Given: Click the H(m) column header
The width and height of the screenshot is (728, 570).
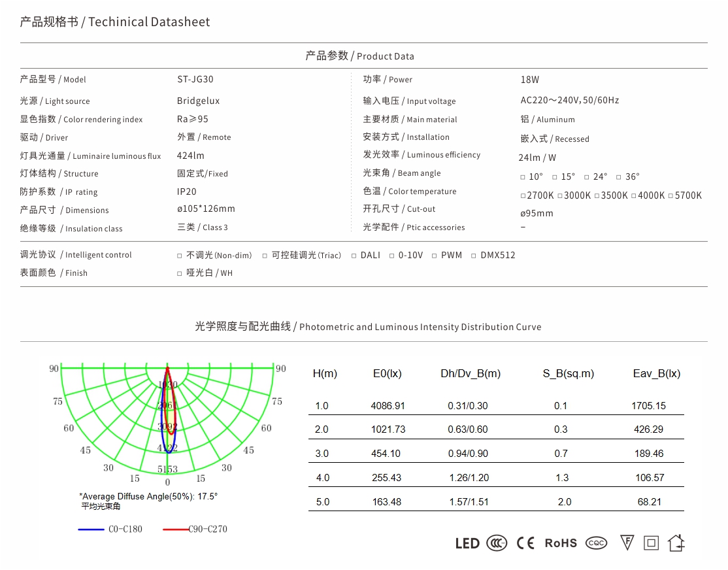Looking at the screenshot, I should click(x=325, y=373).
